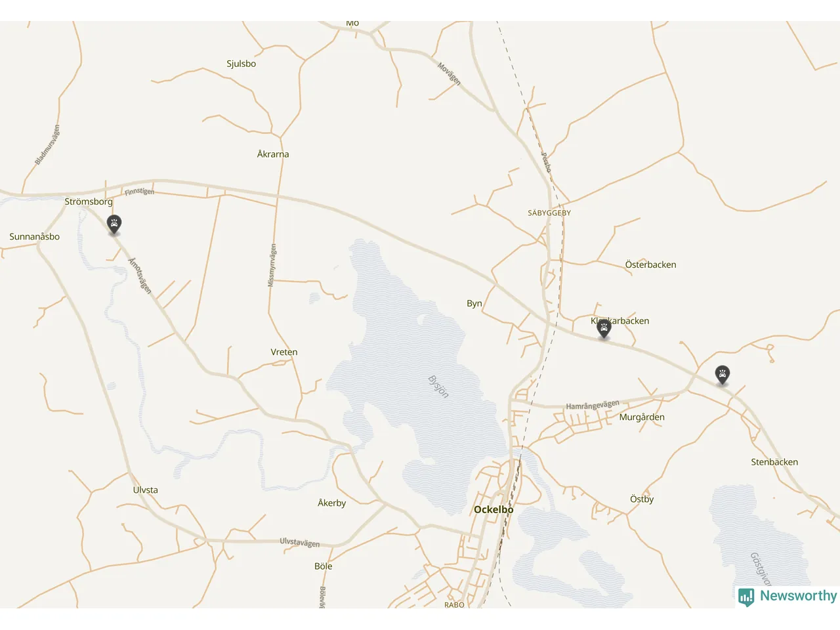Click the Ulvsta village label
Screen dimensions: 840x630
click(145, 490)
